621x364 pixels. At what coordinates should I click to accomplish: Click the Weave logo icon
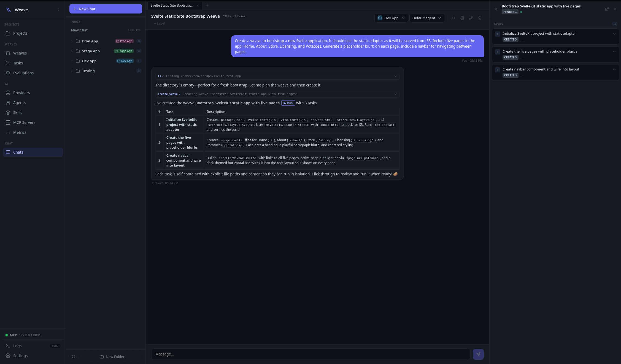8,10
